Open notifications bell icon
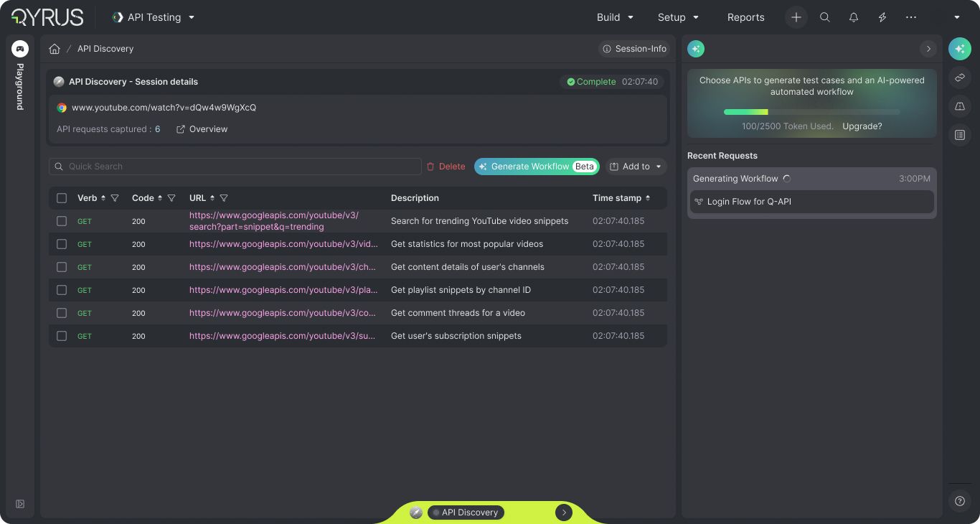980x524 pixels. click(x=854, y=17)
